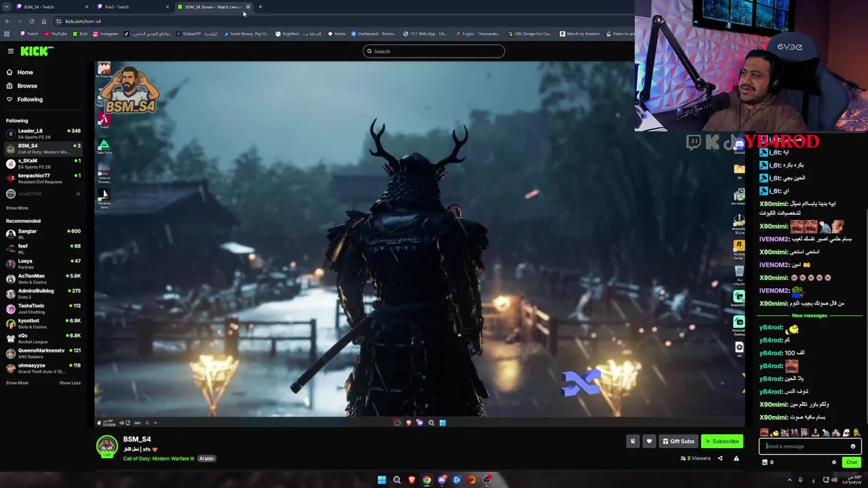The width and height of the screenshot is (868, 488).
Task: Open EA app from taskbar
Action: (x=471, y=480)
